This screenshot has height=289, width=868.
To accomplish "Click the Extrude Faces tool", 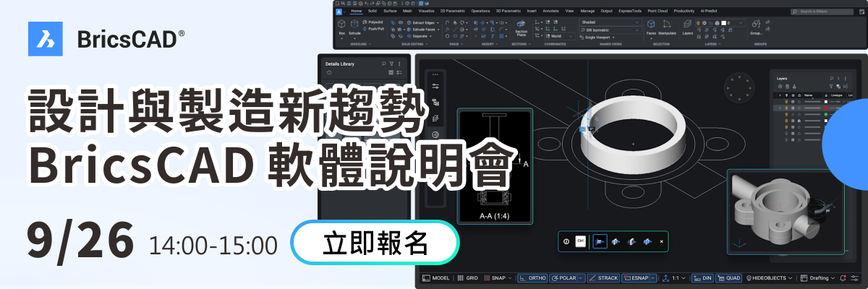I will click(x=423, y=30).
